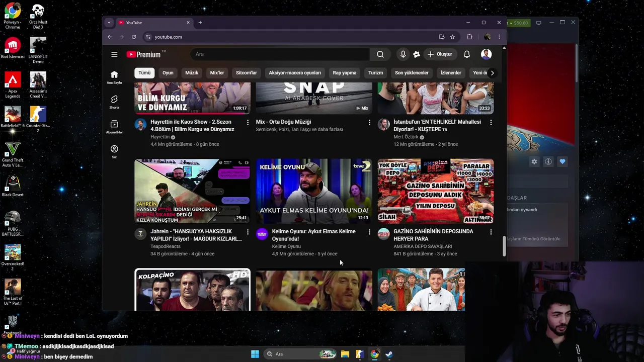Click the install/cast icon in the address bar
644x362 pixels.
(x=441, y=37)
